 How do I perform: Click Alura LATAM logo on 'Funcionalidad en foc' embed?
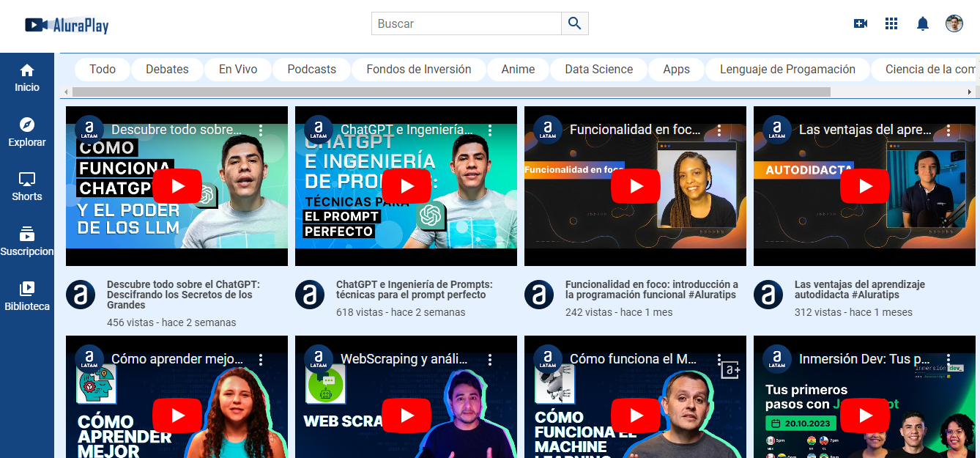pyautogui.click(x=548, y=130)
